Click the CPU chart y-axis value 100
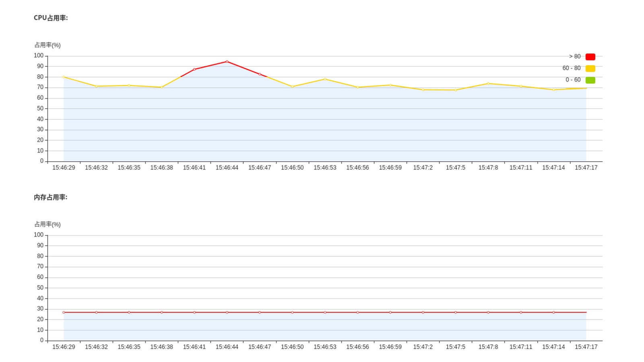Screen dimensions: 644x362 [x=39, y=56]
